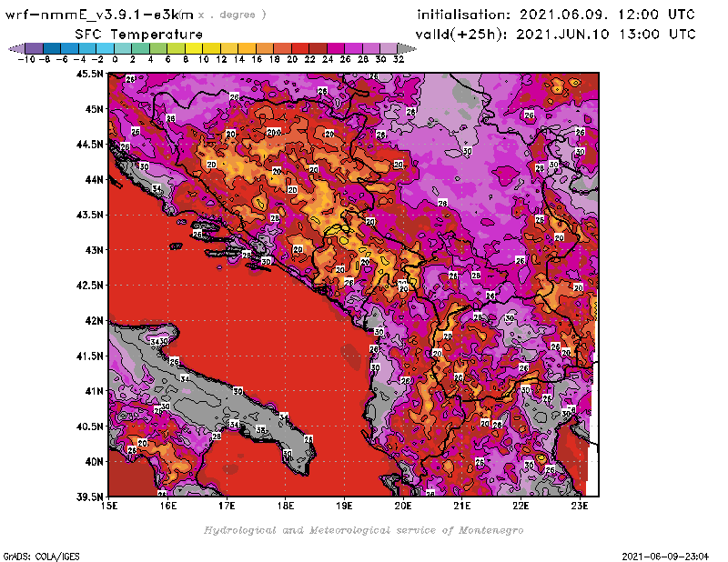The image size is (728, 562).
Task: Click the '41.5N' latitude label
Action: click(x=89, y=356)
